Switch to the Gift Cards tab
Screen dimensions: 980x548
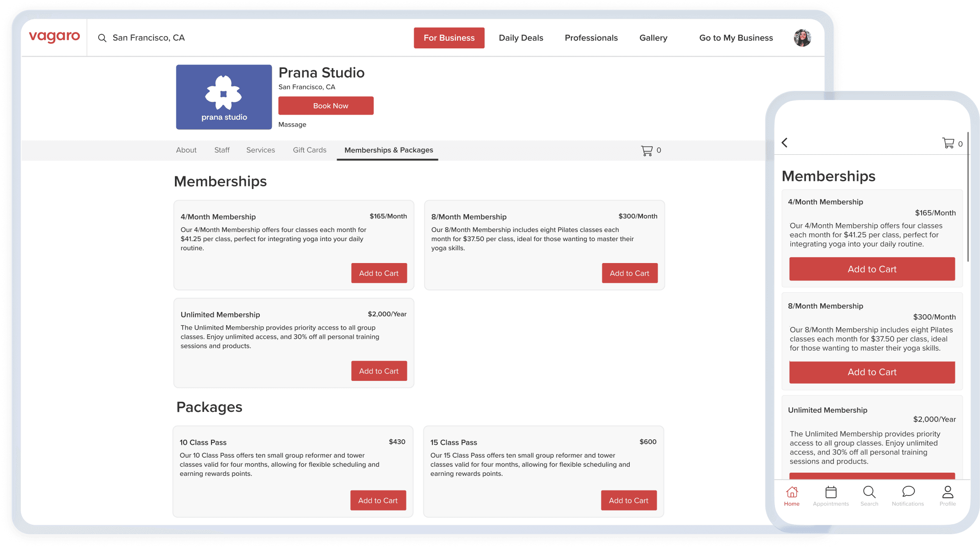[309, 150]
